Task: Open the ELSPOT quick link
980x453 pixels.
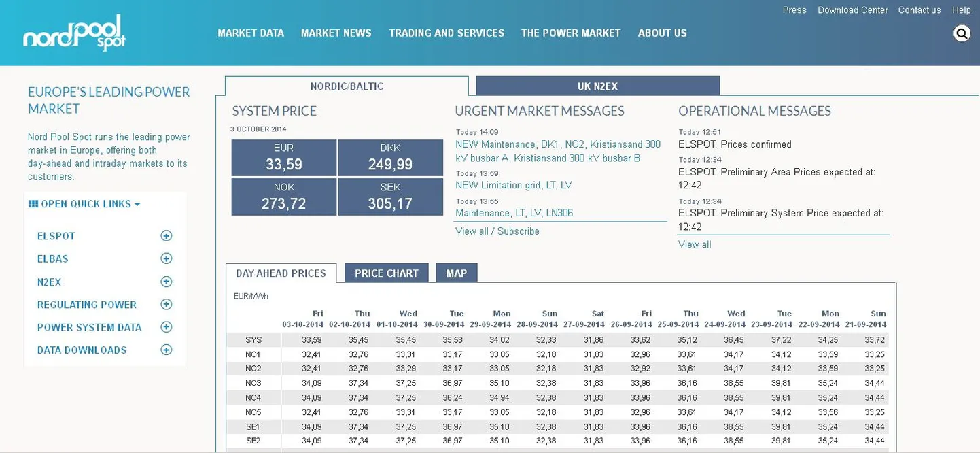Action: tap(56, 236)
